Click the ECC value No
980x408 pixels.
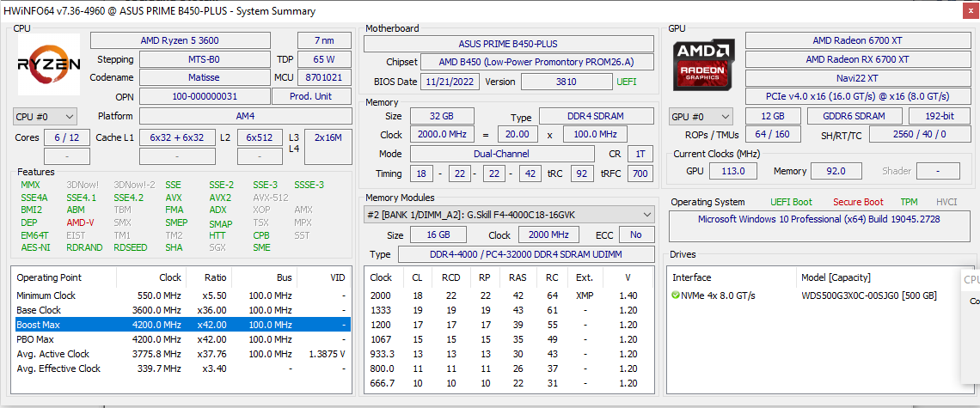point(636,235)
